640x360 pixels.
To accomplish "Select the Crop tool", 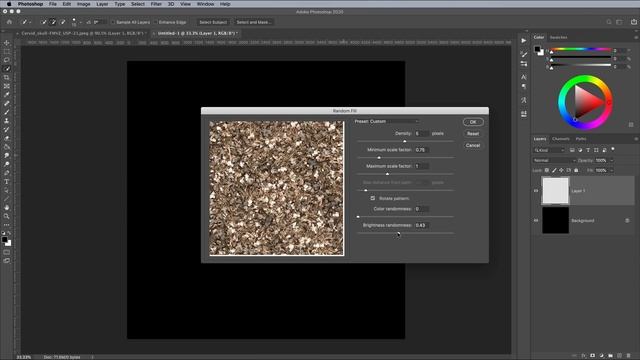I will (7, 78).
